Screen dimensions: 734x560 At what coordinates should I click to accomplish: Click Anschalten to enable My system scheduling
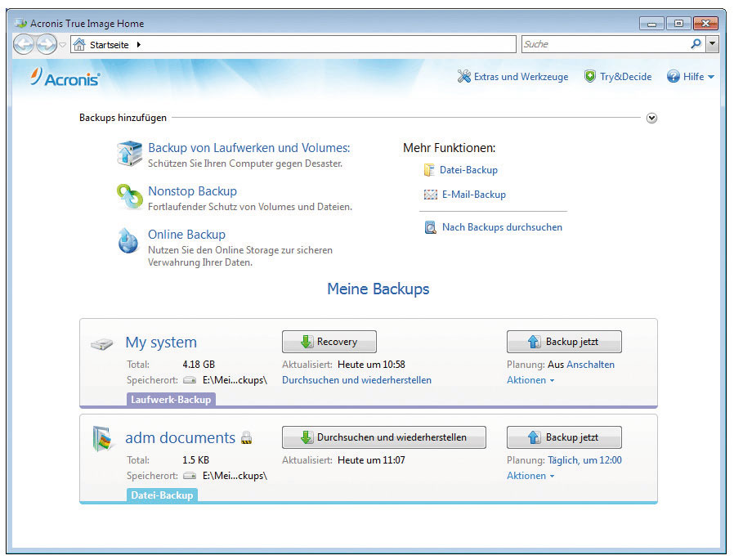tap(590, 365)
